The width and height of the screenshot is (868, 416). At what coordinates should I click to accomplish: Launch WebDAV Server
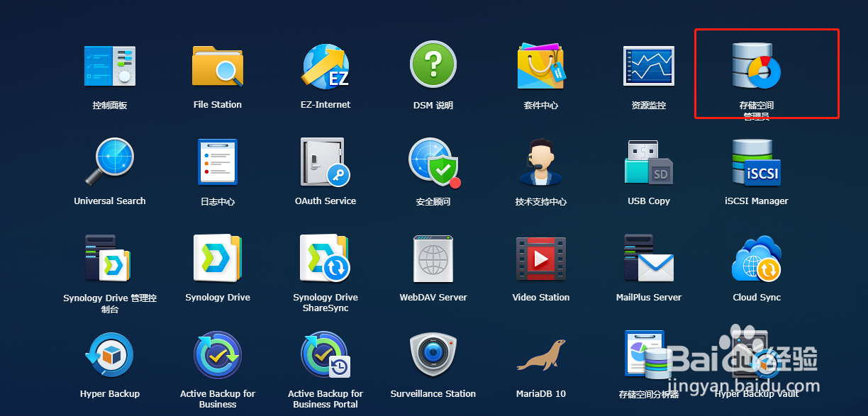[433, 258]
